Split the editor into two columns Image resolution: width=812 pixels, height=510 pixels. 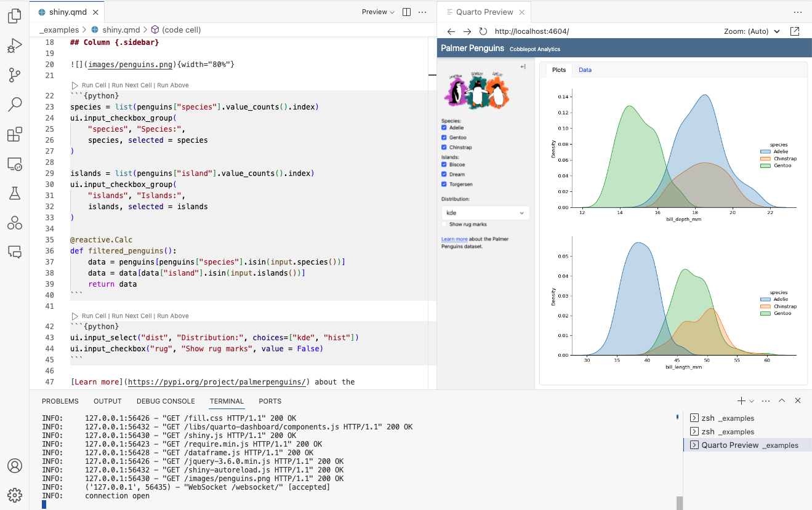pos(407,11)
